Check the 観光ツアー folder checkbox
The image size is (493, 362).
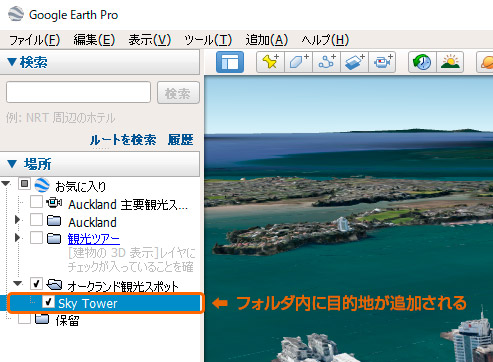click(x=36, y=238)
